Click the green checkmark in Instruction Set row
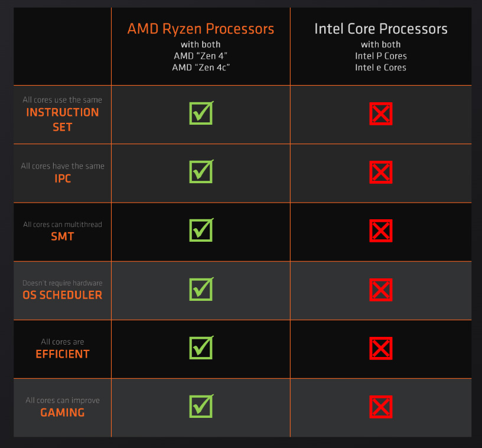482x448 pixels. [x=201, y=113]
